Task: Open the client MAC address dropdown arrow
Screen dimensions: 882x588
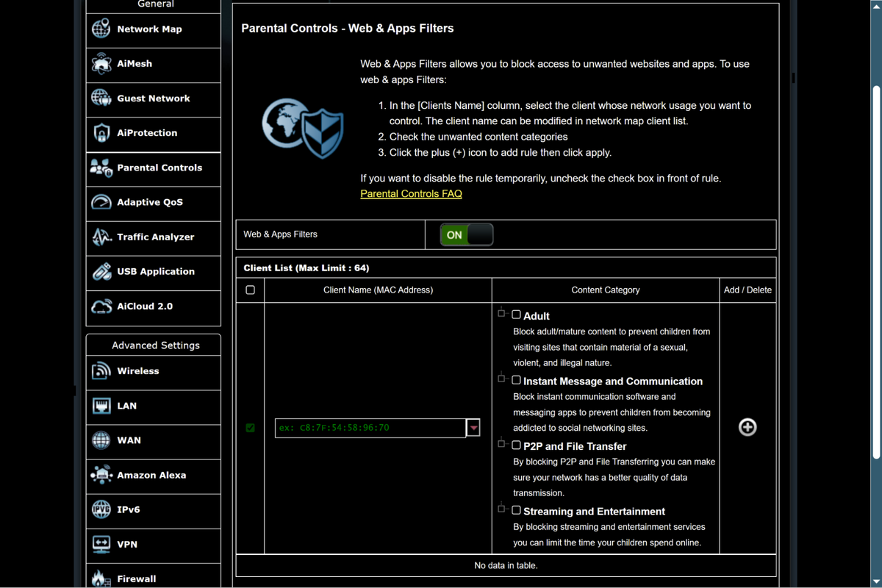Action: [473, 428]
